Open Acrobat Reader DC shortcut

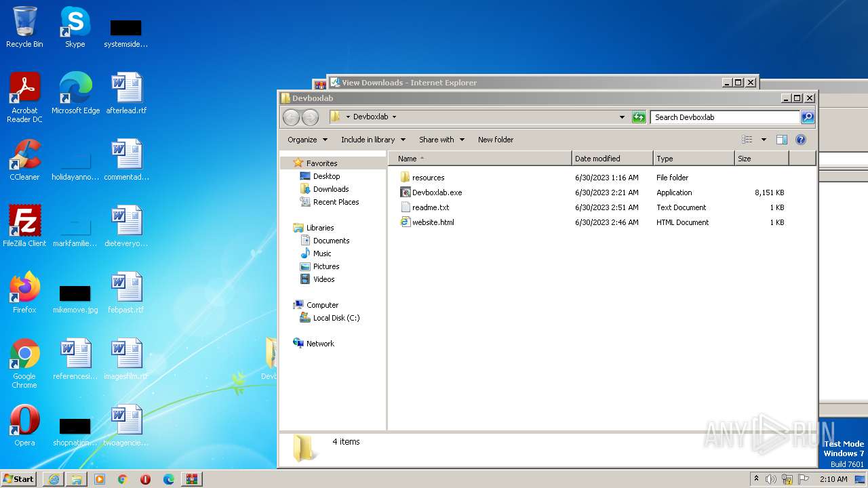coord(24,98)
